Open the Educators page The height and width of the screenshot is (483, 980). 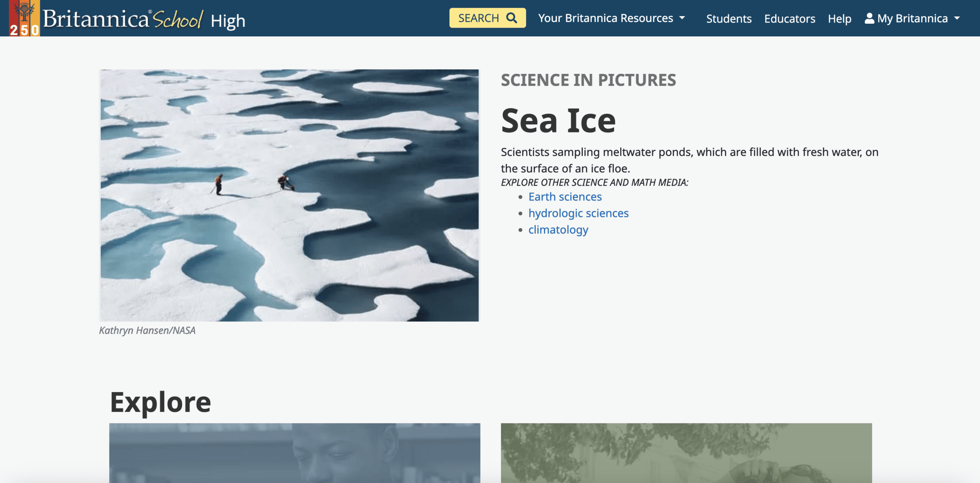(790, 18)
